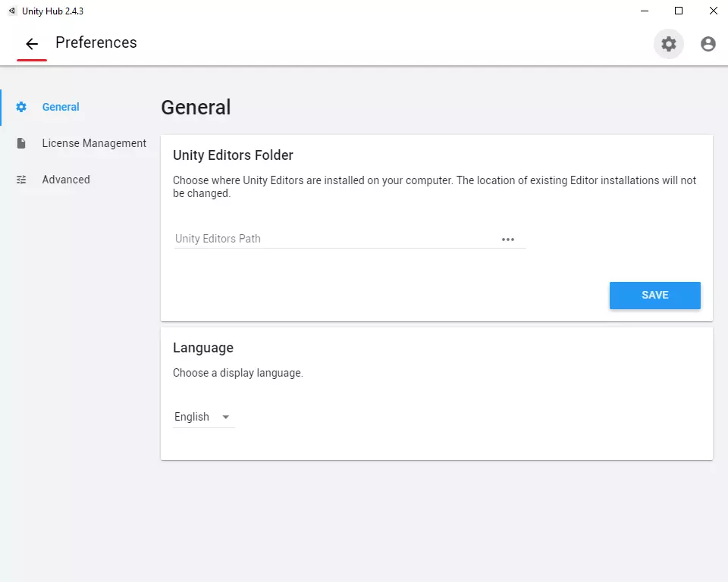
Task: Maximize the Unity Hub window
Action: click(x=679, y=11)
